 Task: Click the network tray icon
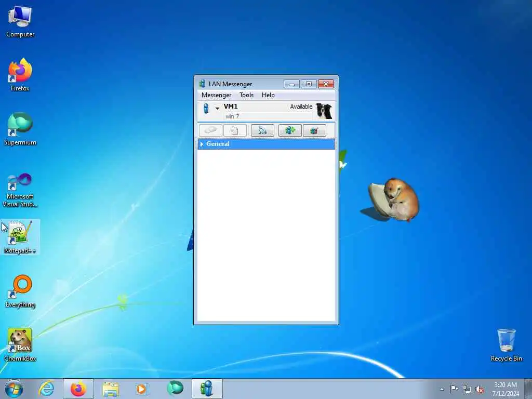[x=467, y=389]
